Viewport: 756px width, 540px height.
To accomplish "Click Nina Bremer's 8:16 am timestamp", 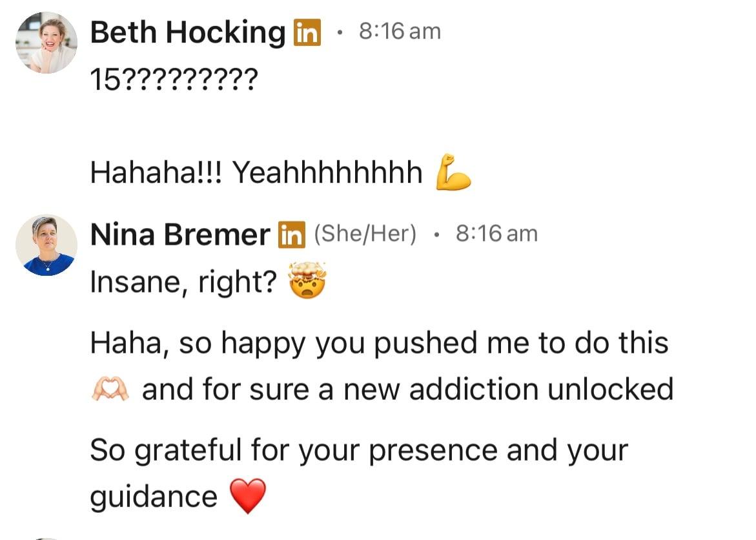I will (x=496, y=234).
